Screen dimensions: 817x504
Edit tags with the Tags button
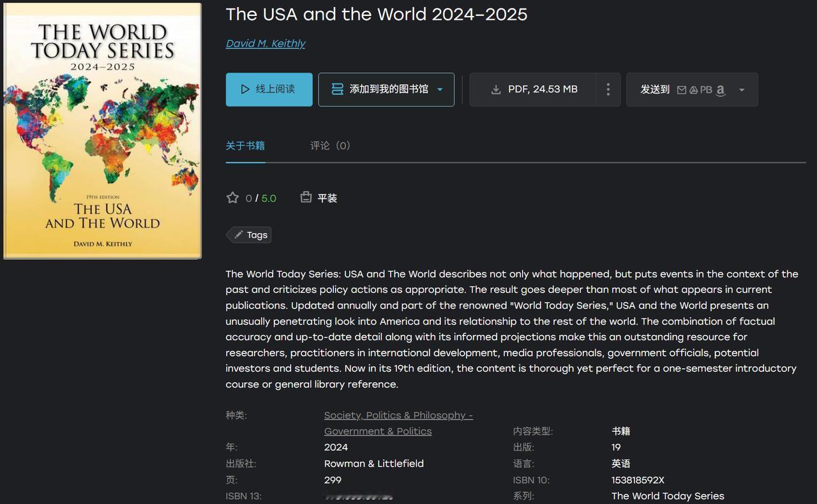(249, 235)
